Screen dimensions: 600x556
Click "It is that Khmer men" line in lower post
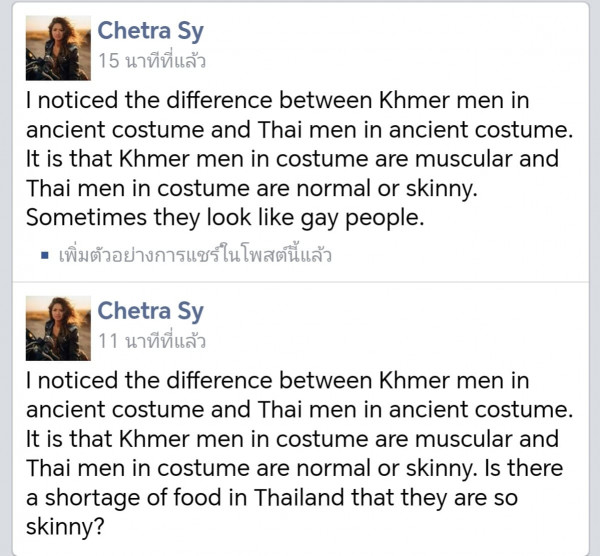click(x=130, y=439)
